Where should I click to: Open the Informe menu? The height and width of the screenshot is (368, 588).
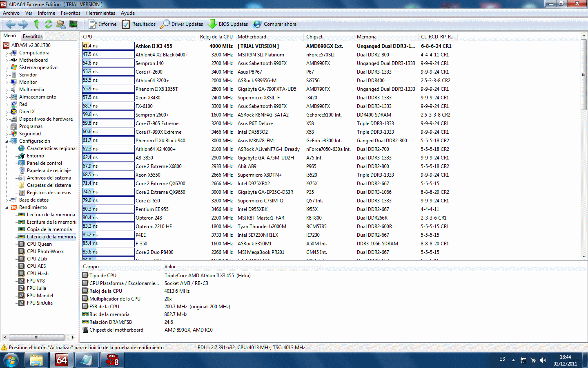47,13
